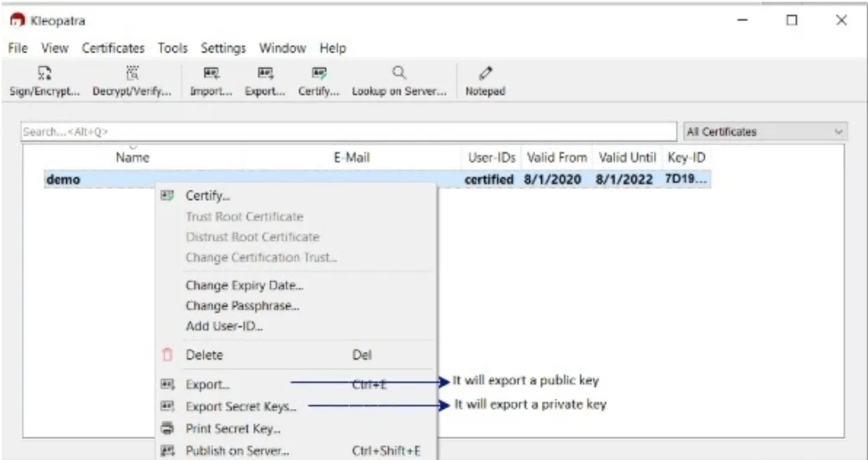Sort by the User-IDs column header

click(492, 158)
